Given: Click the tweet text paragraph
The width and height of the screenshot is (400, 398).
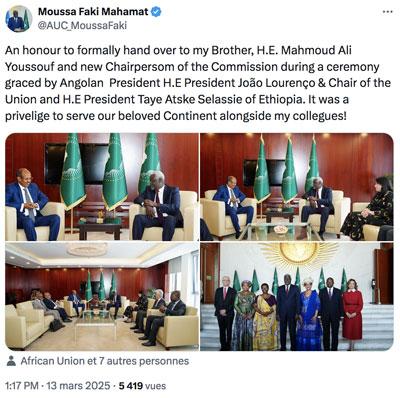Looking at the screenshot, I should pos(198,83).
